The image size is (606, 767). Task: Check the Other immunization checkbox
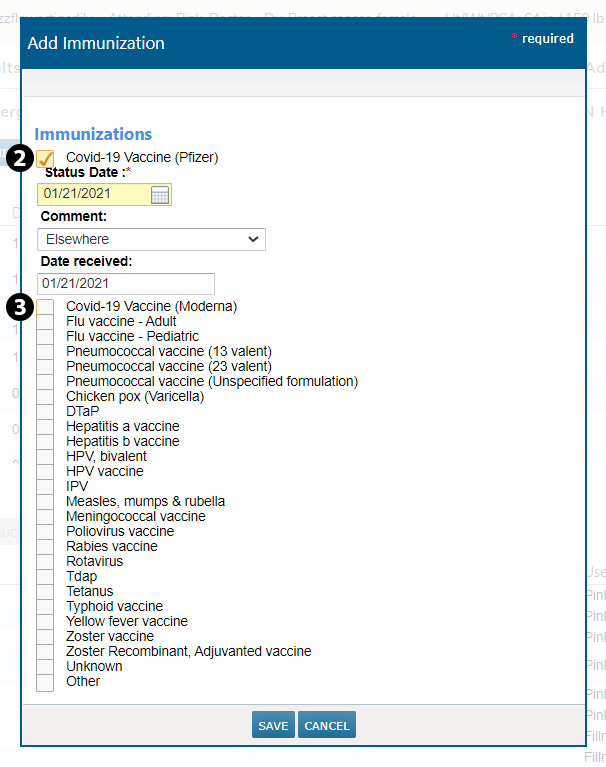(45, 682)
